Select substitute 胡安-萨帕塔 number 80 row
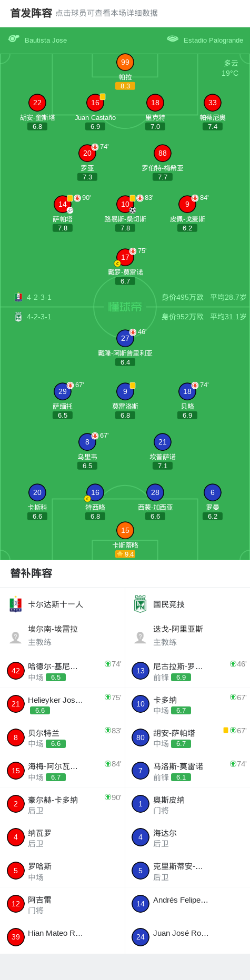The image size is (250, 980). point(187,737)
